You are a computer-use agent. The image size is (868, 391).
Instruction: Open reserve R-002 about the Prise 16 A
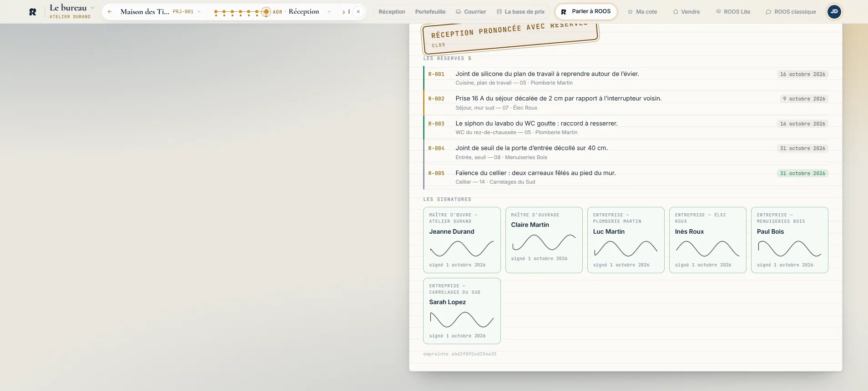626,103
